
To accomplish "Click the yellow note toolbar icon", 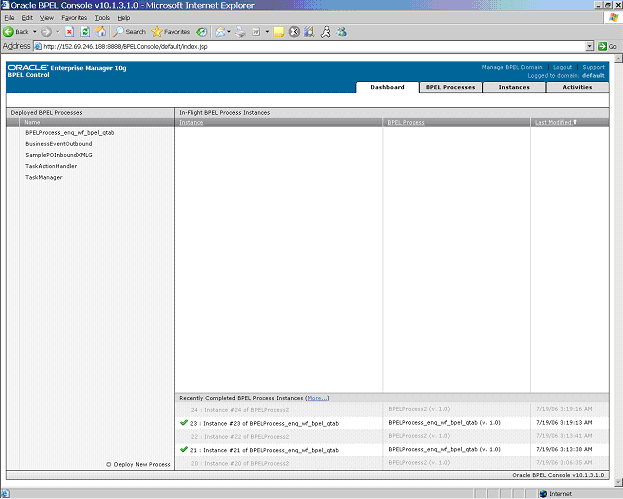I will [279, 32].
